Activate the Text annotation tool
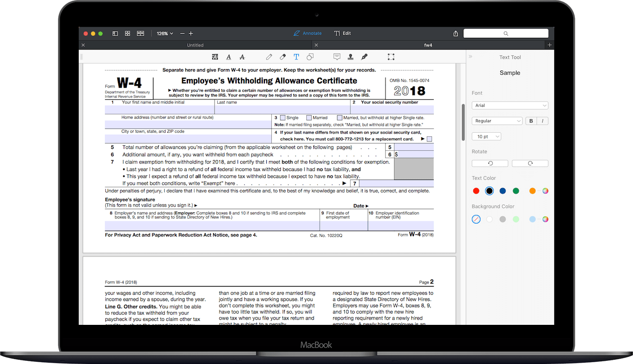 [296, 57]
